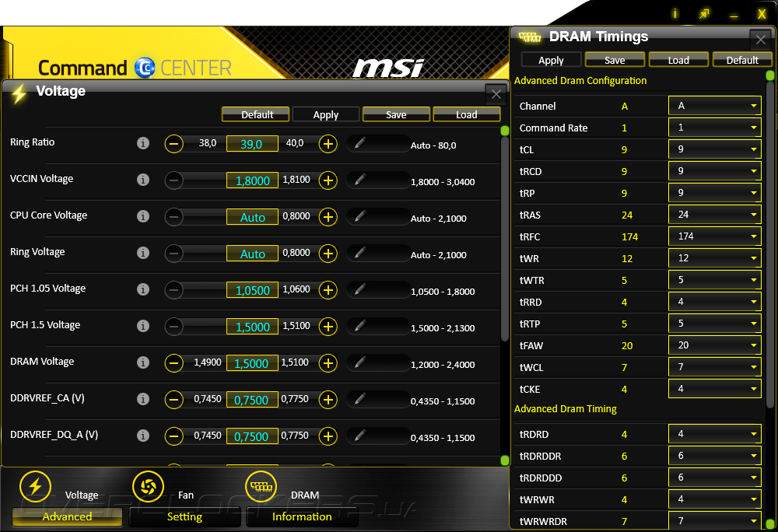The image size is (778, 532).
Task: Open Ring Voltage info icon
Action: coord(143,253)
